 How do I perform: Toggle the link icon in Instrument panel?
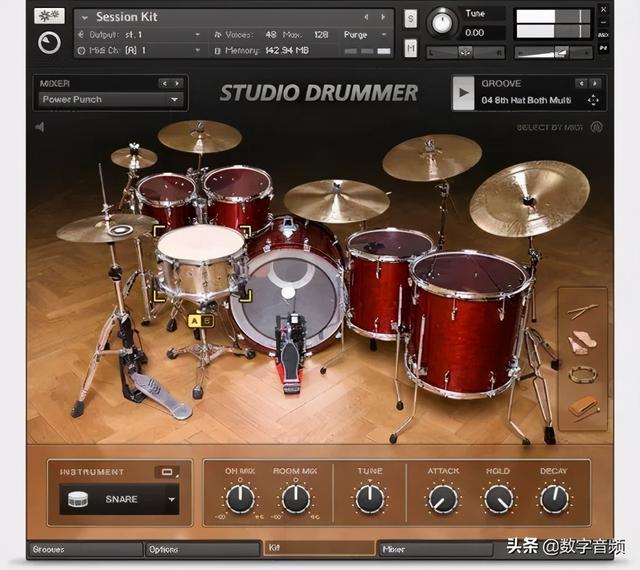[x=167, y=472]
